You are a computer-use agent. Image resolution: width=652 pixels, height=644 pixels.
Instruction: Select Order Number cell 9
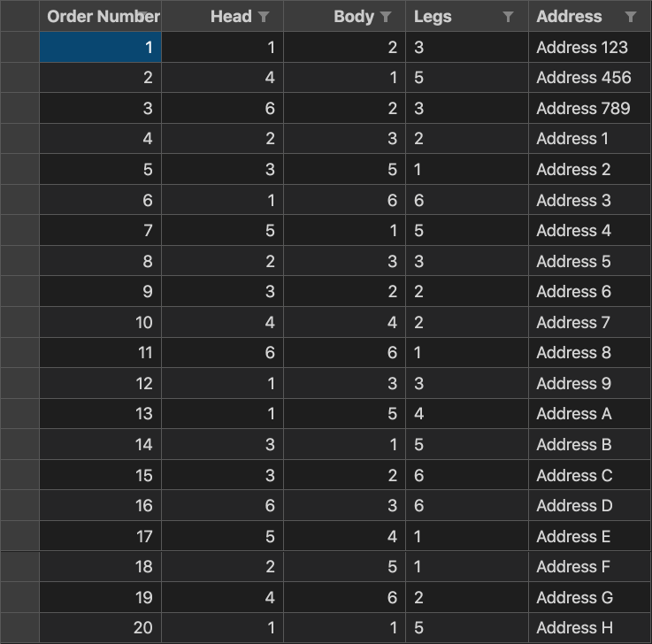[101, 291]
